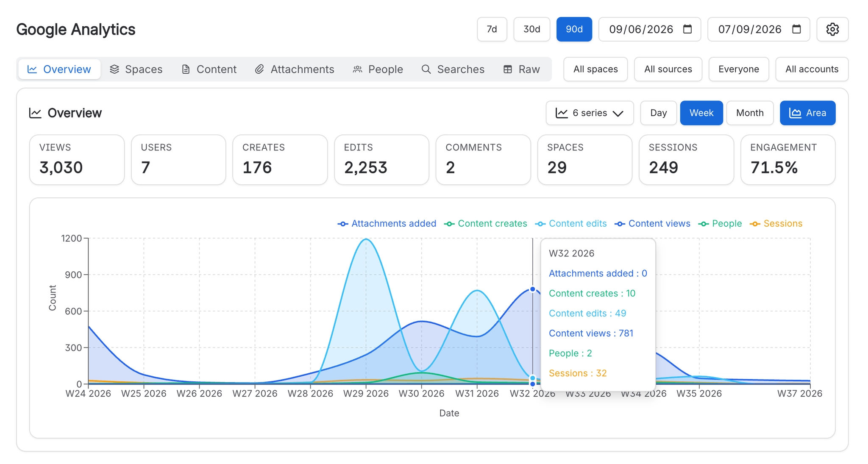Image resolution: width=868 pixels, height=464 pixels.
Task: Click the Content tab document icon
Action: [x=186, y=69]
